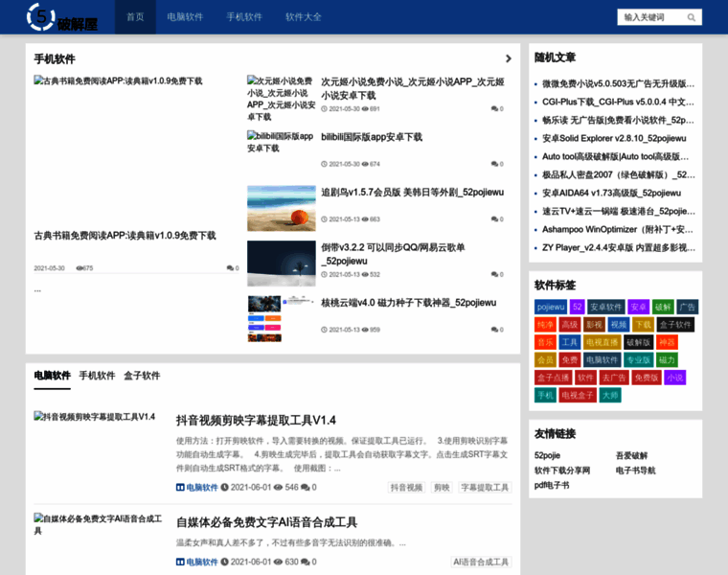Click the comment icon in 抖音视频剪映 post meta
728x575 pixels.
tap(305, 487)
